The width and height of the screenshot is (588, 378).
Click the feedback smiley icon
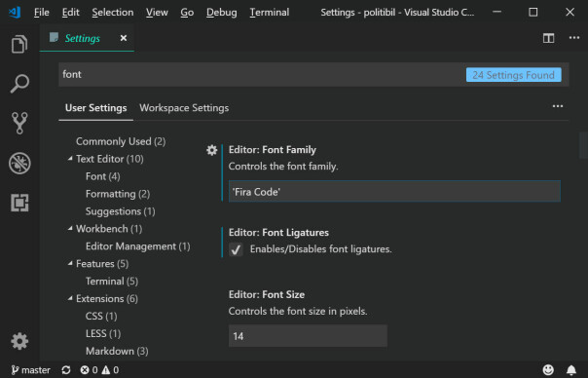pos(548,370)
